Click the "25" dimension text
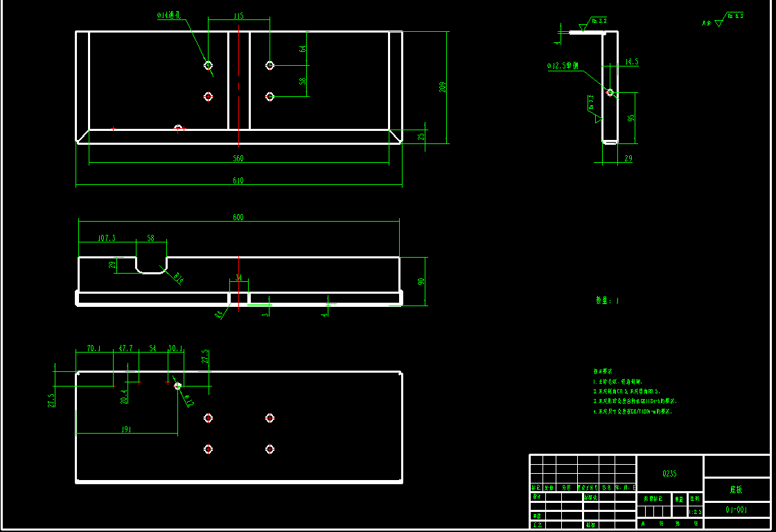 (421, 136)
